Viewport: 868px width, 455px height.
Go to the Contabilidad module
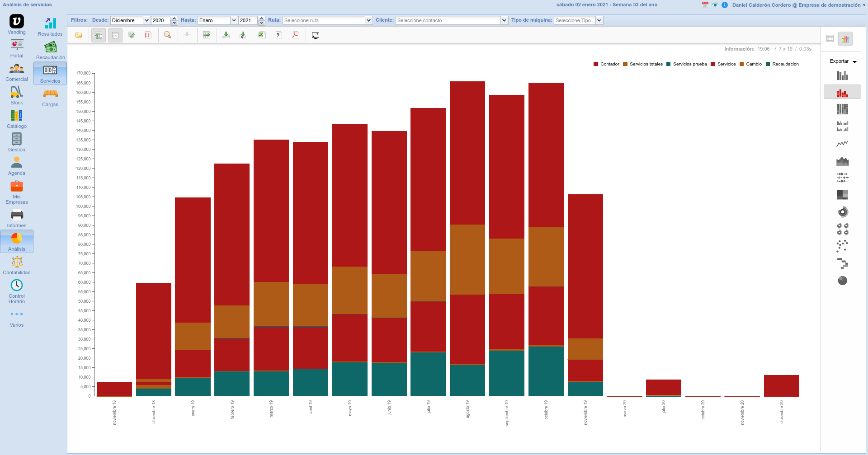pyautogui.click(x=17, y=265)
